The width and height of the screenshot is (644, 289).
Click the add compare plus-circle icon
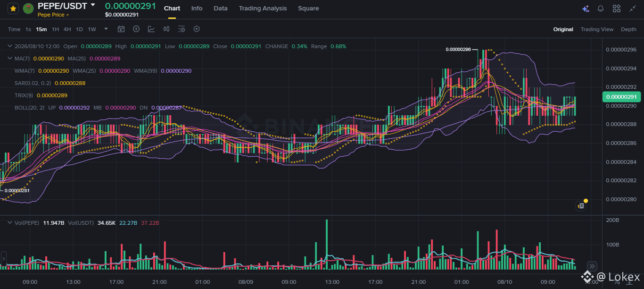pyautogui.click(x=136, y=29)
